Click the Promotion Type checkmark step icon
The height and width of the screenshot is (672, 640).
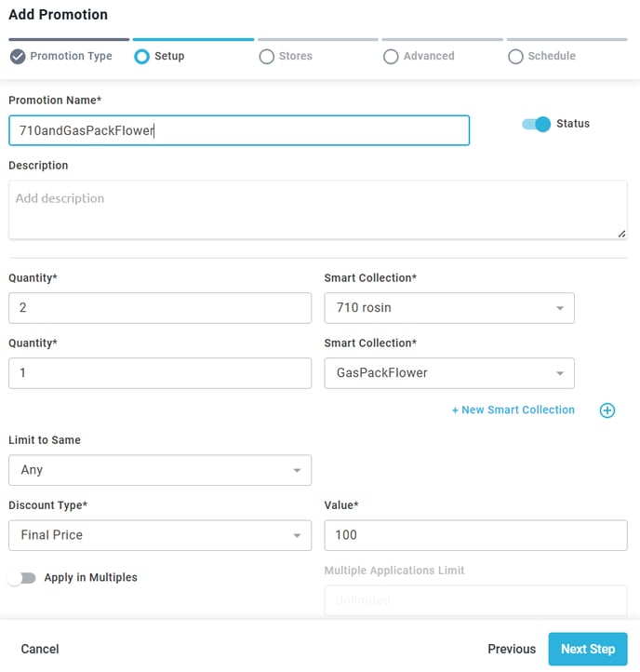click(x=18, y=56)
